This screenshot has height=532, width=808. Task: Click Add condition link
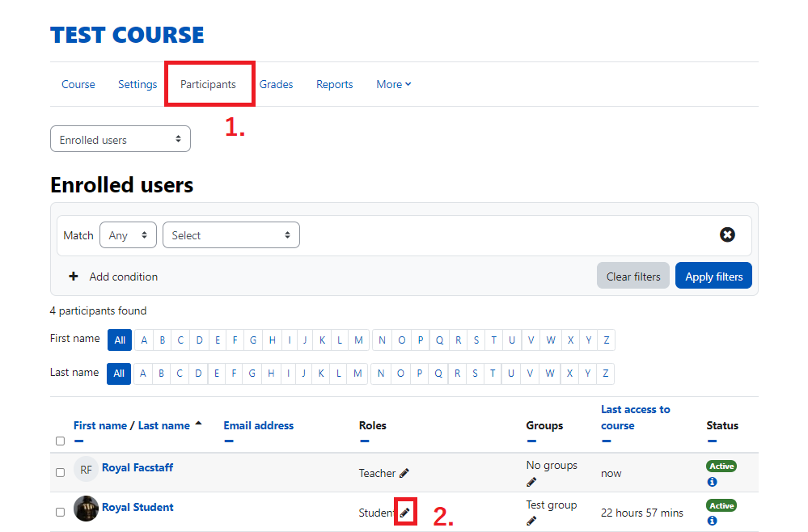124,277
